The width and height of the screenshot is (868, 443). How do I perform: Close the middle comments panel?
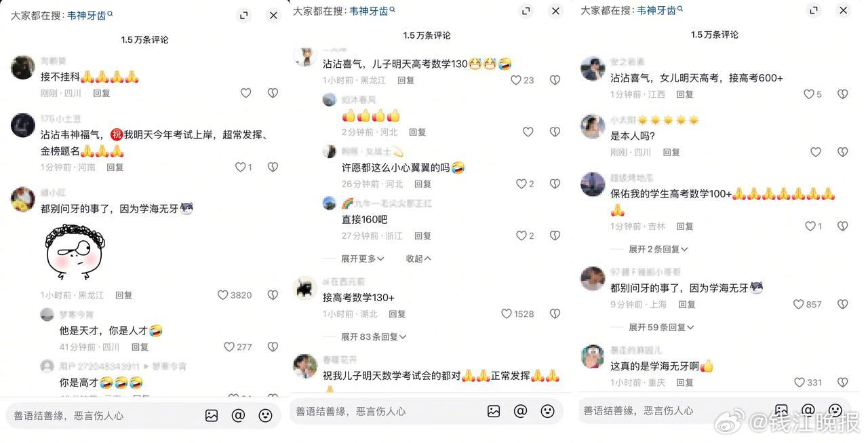(555, 11)
